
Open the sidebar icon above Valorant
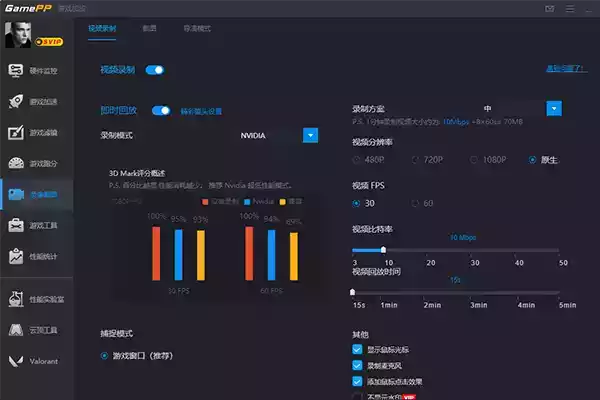tap(16, 330)
